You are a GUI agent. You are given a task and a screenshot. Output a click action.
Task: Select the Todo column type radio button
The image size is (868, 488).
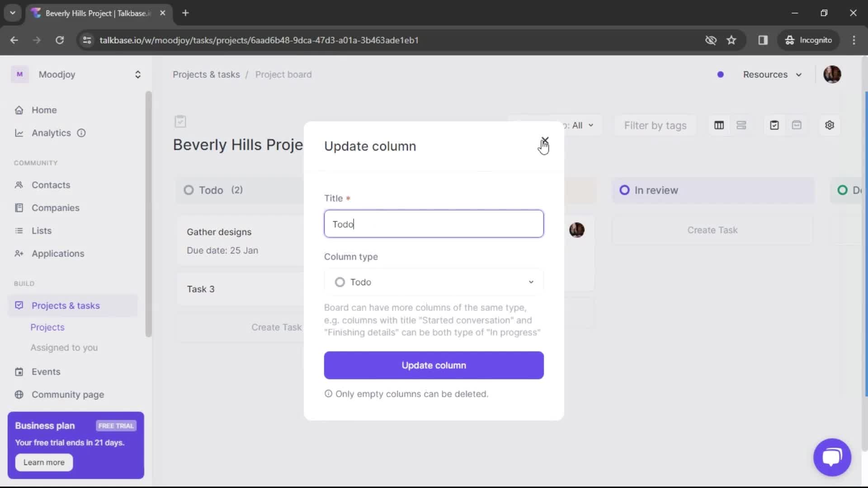click(340, 282)
